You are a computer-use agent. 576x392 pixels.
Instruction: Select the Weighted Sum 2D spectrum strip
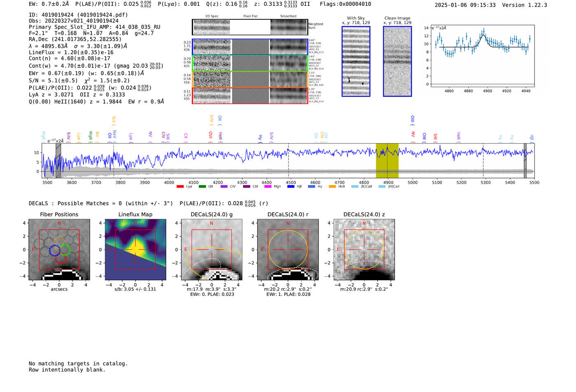250,27
